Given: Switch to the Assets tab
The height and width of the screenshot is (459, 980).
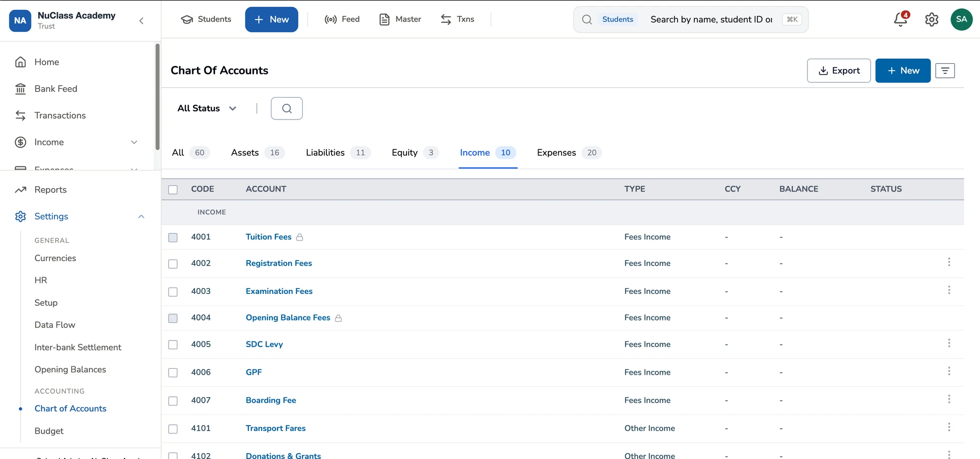Looking at the screenshot, I should pos(258,153).
